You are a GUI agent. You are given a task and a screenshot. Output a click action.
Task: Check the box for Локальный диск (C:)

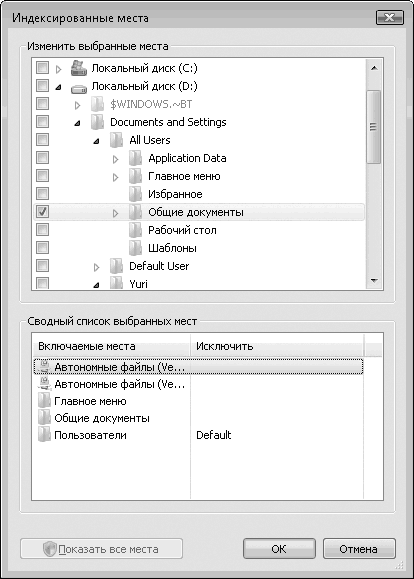[42, 68]
